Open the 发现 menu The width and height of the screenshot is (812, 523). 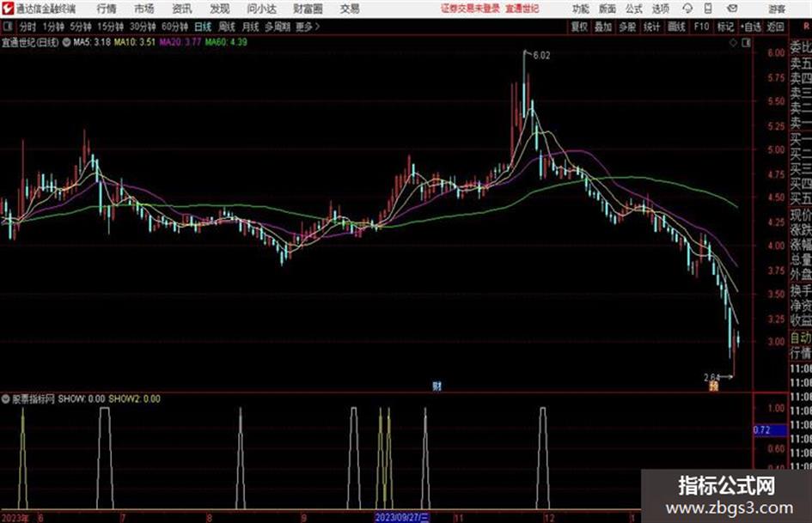[x=220, y=9]
